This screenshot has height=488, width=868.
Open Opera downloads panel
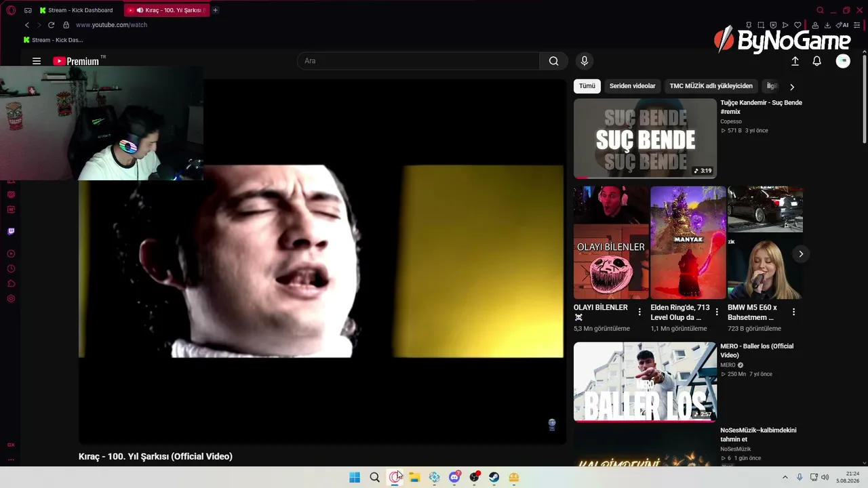tap(829, 25)
